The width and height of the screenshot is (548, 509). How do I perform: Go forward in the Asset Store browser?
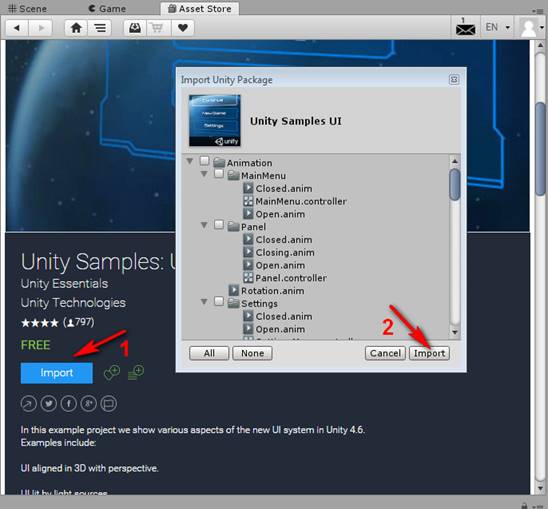41,28
